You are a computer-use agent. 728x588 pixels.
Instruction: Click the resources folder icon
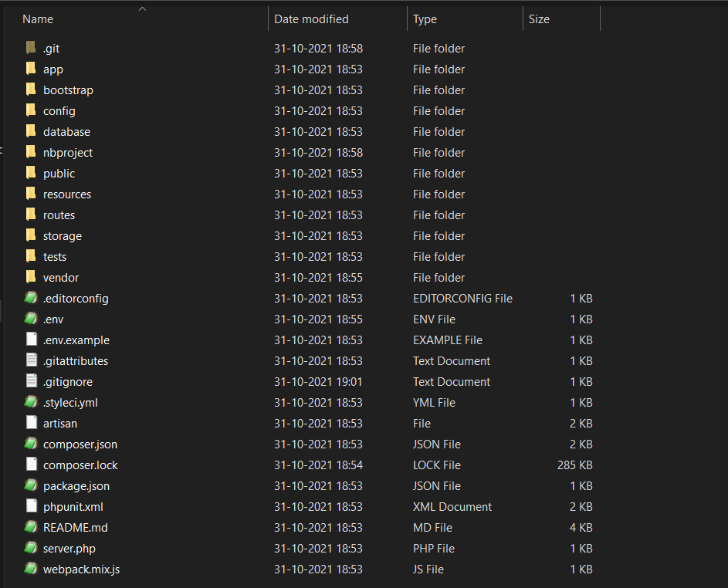31,194
